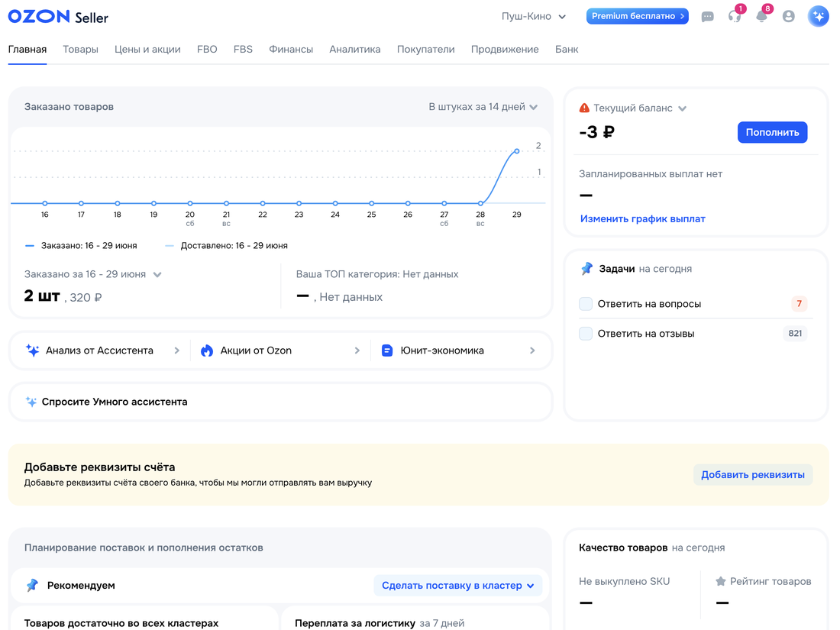The image size is (840, 630).
Task: Click the reviews count badge 821
Action: coord(795,333)
